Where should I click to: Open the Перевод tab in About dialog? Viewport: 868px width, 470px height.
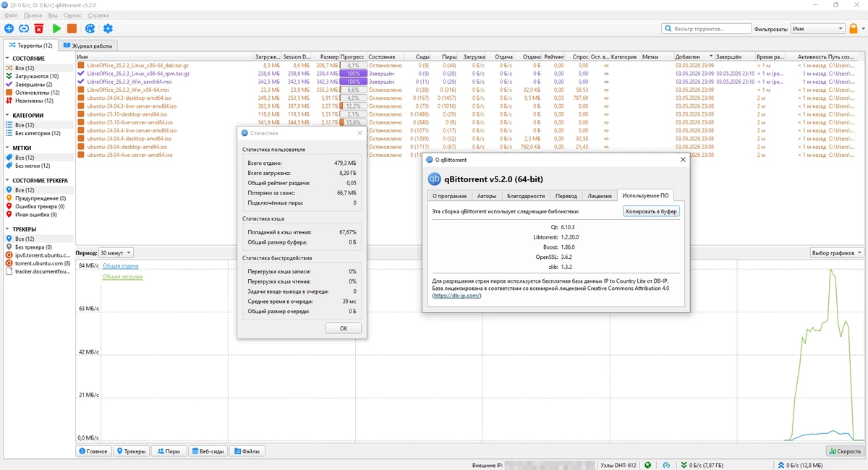pos(566,196)
